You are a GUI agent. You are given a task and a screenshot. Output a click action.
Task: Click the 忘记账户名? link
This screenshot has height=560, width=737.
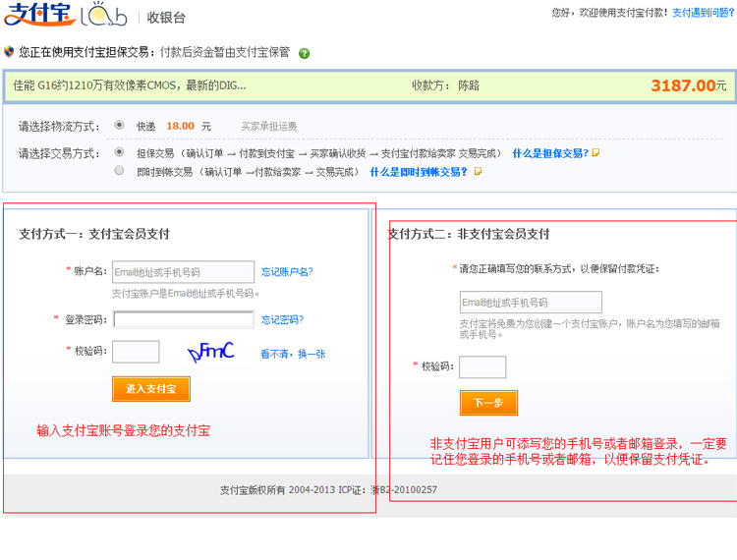pyautogui.click(x=287, y=271)
